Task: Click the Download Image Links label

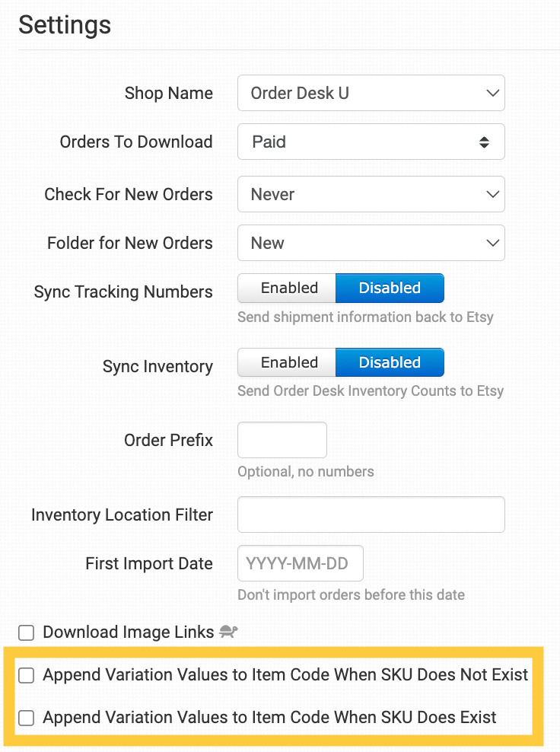Action: (129, 632)
